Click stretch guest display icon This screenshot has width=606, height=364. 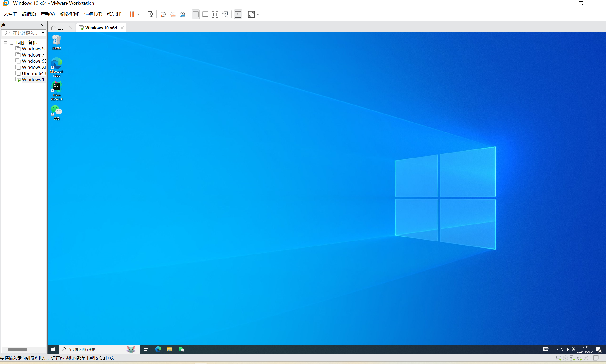click(x=251, y=14)
